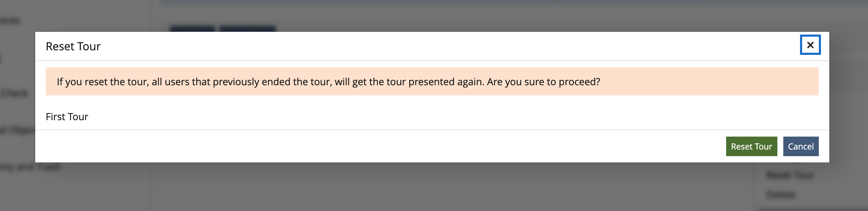Confirm with the green Reset Tour button
Viewport: 868px width, 211px height.
pos(751,146)
